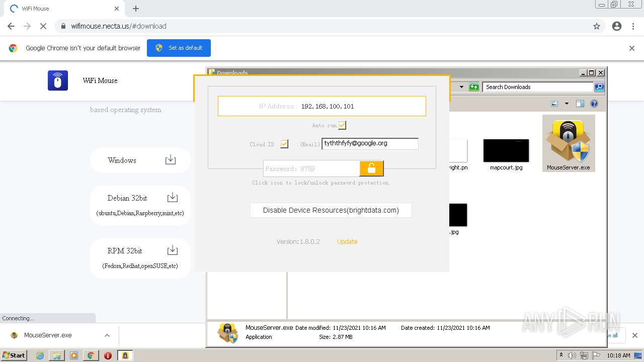Click the RPM 32bit label
This screenshot has height=362, width=644.
pos(125,251)
